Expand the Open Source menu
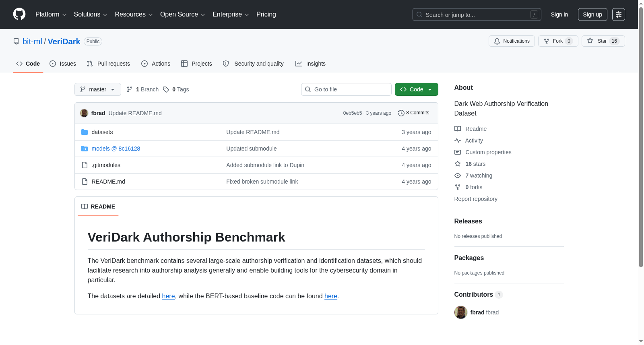The height and width of the screenshot is (345, 644). tap(183, 14)
